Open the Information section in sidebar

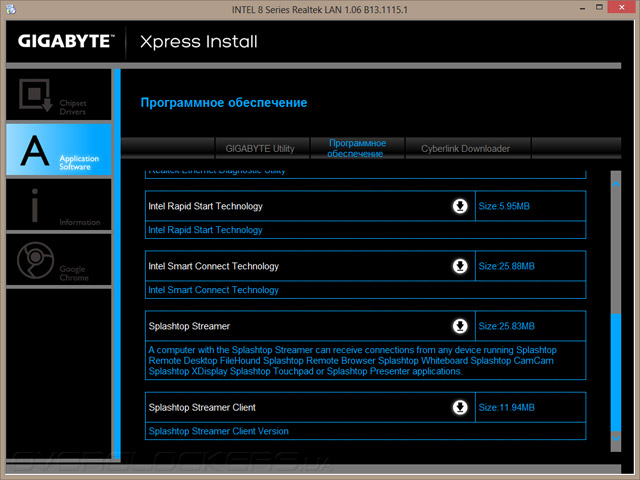[x=55, y=205]
